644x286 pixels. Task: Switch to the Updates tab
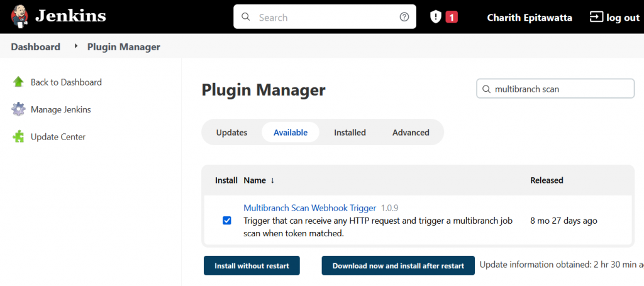(231, 132)
